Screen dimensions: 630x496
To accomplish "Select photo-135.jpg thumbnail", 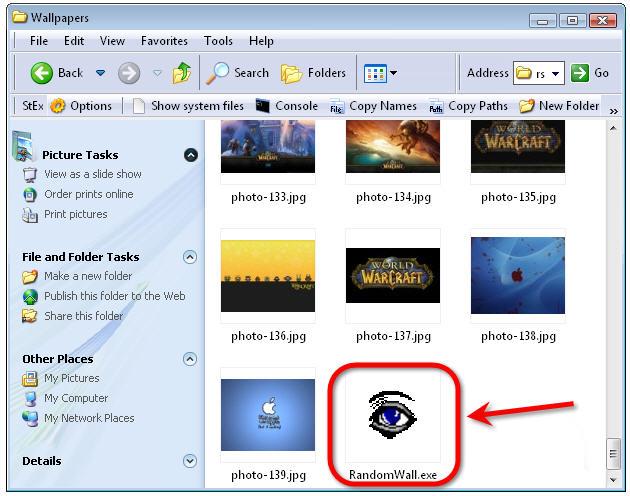I will point(518,146).
